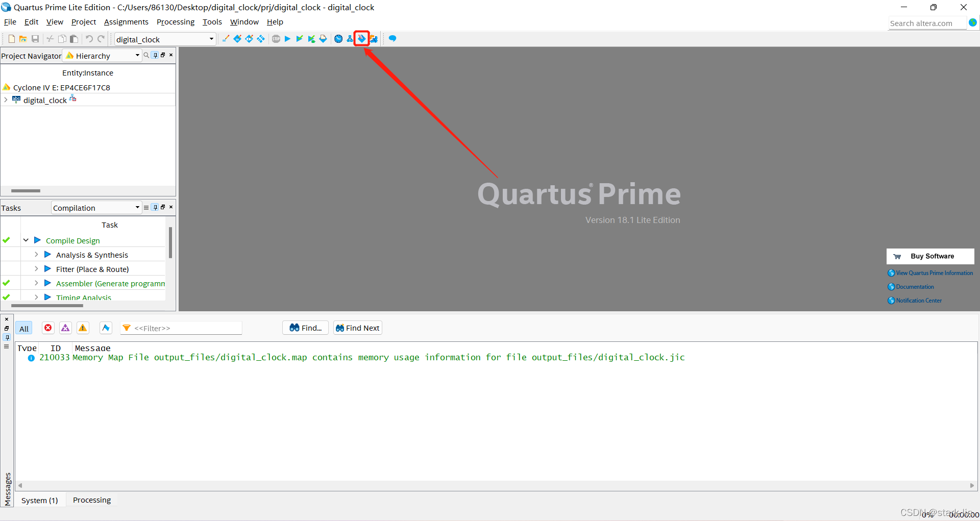Open the Platform Designer blue diamonds icon
The image size is (980, 521).
[x=261, y=39]
